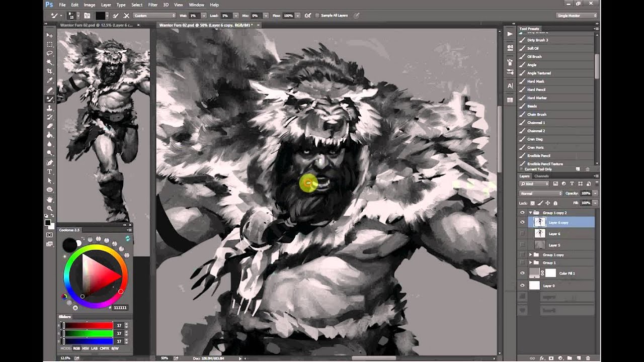Open the Brush panel toggle icon

(x=87, y=16)
